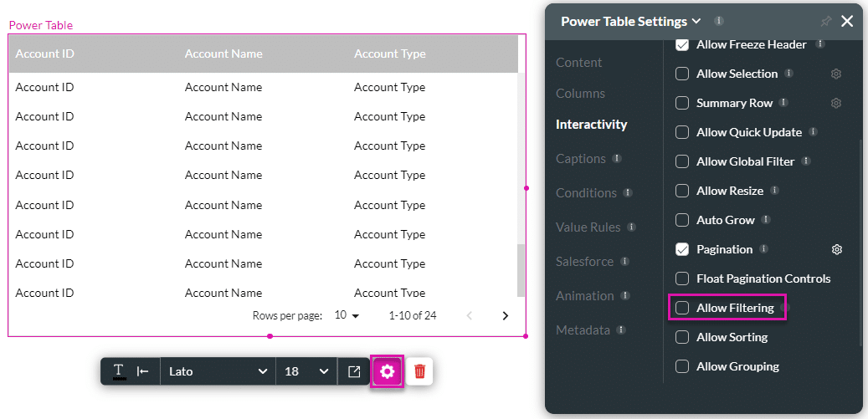Enable Allow Sorting checkbox
868x419 pixels.
click(682, 337)
